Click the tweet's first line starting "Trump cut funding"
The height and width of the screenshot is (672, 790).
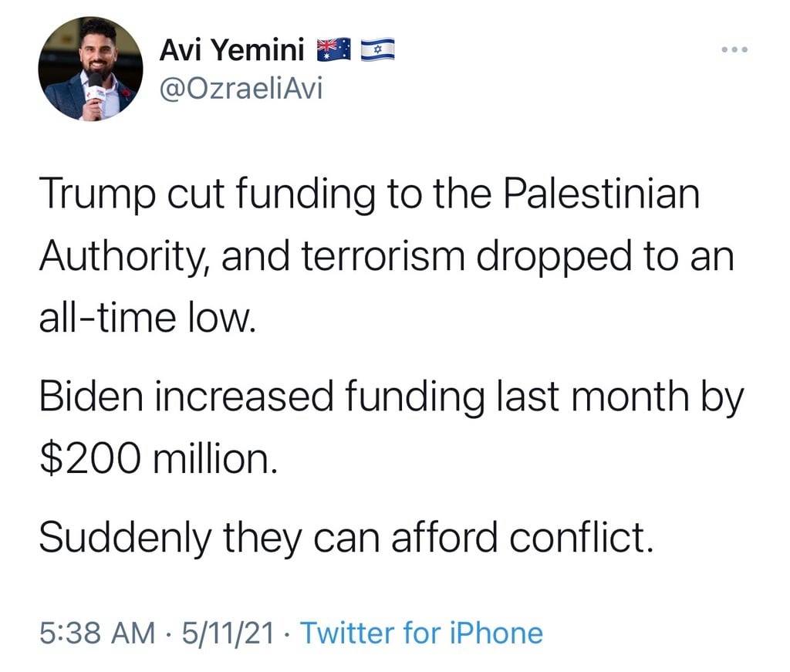click(370, 197)
